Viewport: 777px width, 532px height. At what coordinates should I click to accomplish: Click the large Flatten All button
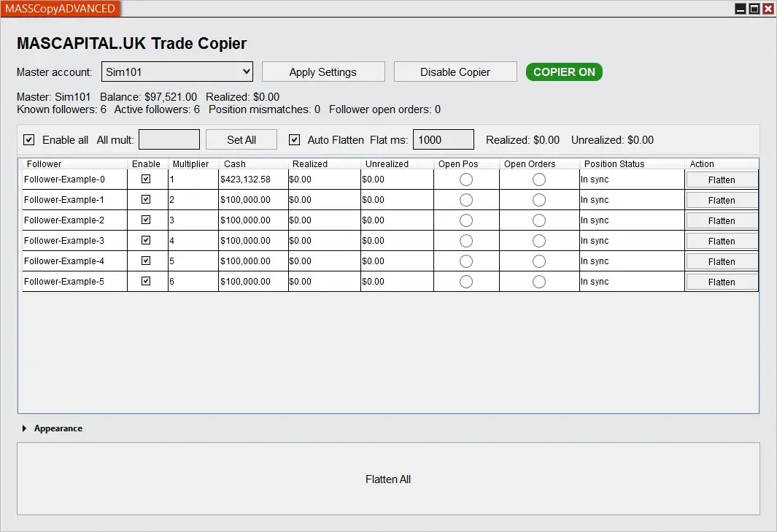(x=388, y=479)
